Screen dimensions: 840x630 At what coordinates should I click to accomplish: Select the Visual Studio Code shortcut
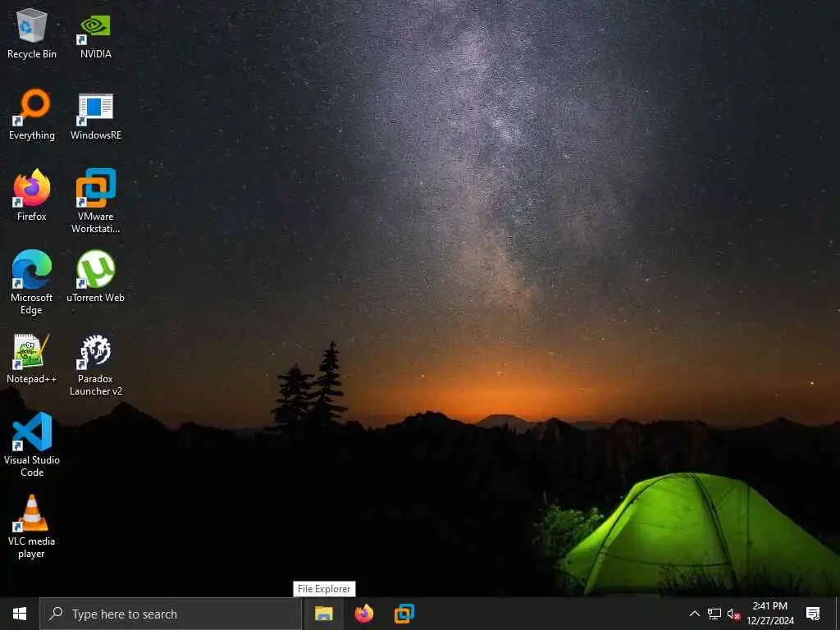[32, 445]
